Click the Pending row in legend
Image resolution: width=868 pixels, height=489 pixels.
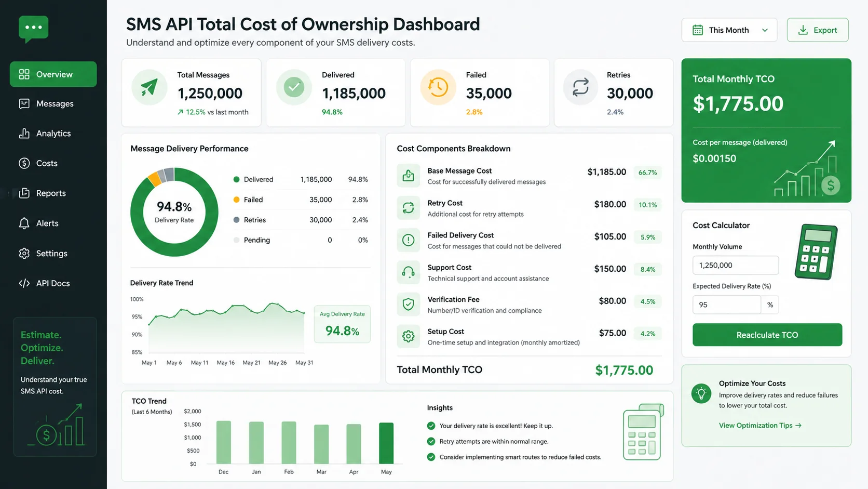pyautogui.click(x=301, y=240)
